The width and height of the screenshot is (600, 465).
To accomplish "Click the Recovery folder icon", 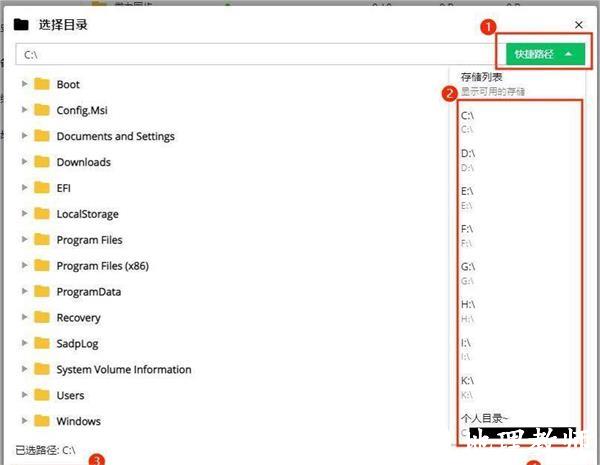I will coord(42,317).
